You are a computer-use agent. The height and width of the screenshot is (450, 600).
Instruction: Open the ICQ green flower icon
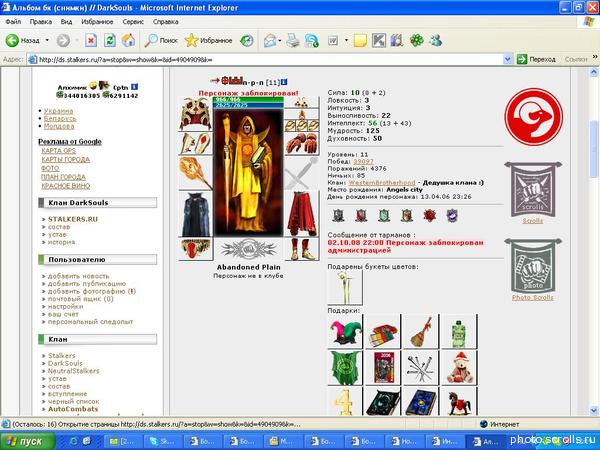pos(417,40)
